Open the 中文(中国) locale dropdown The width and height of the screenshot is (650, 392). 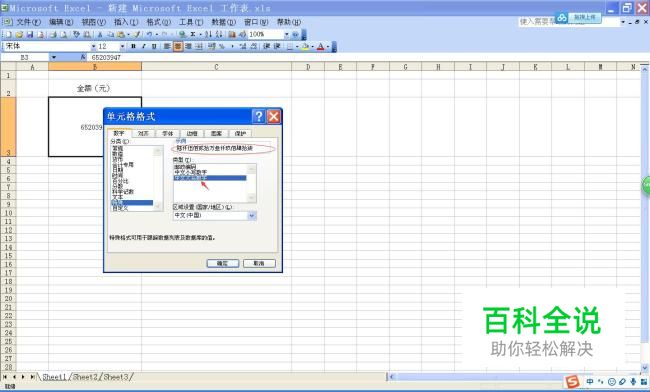252,215
